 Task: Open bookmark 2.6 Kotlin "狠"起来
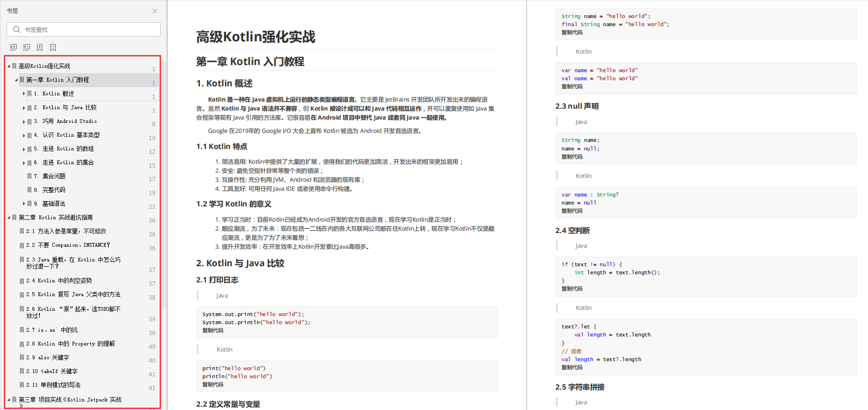coord(73,312)
